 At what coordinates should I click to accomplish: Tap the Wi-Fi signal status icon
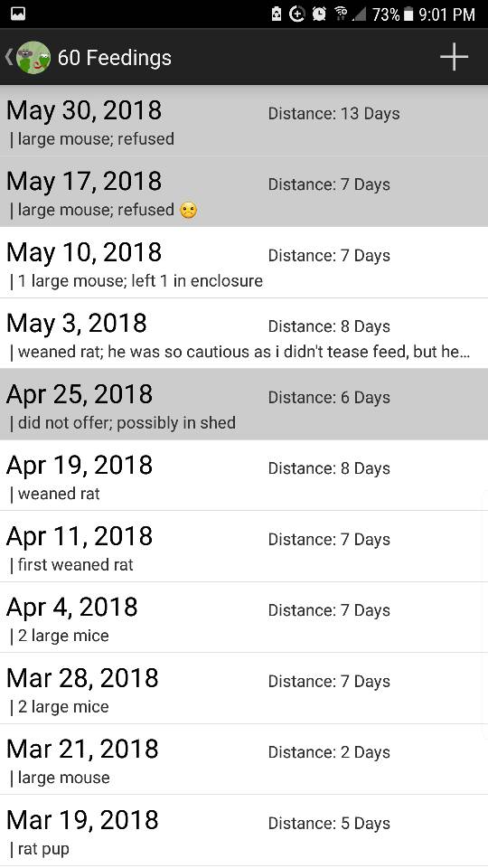click(x=341, y=14)
